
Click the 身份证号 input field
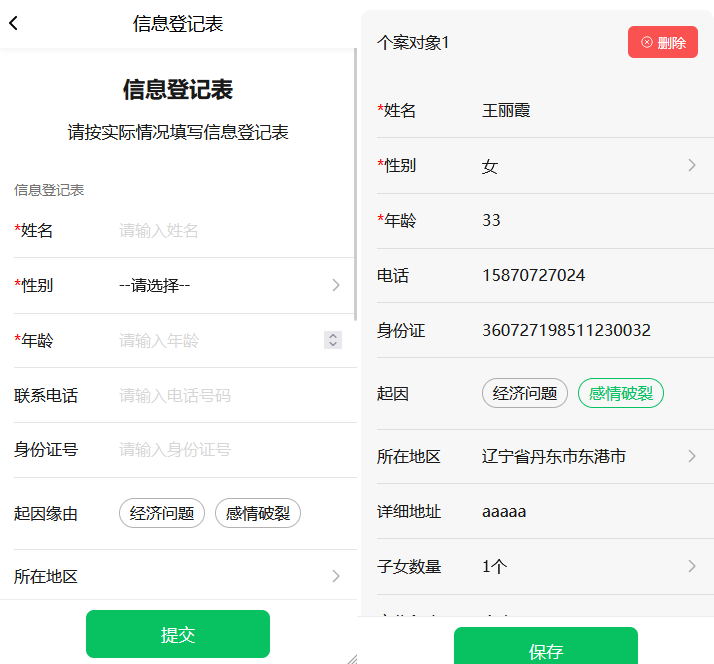click(x=230, y=450)
